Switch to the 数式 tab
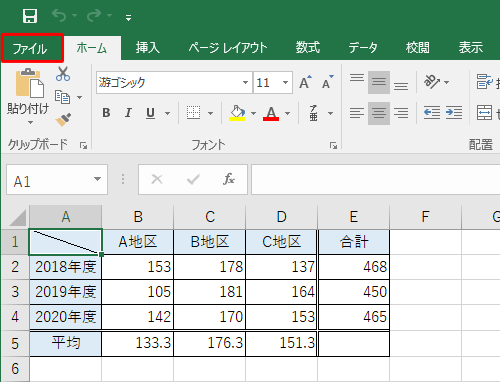This screenshot has height=382, width=500. pos(308,48)
